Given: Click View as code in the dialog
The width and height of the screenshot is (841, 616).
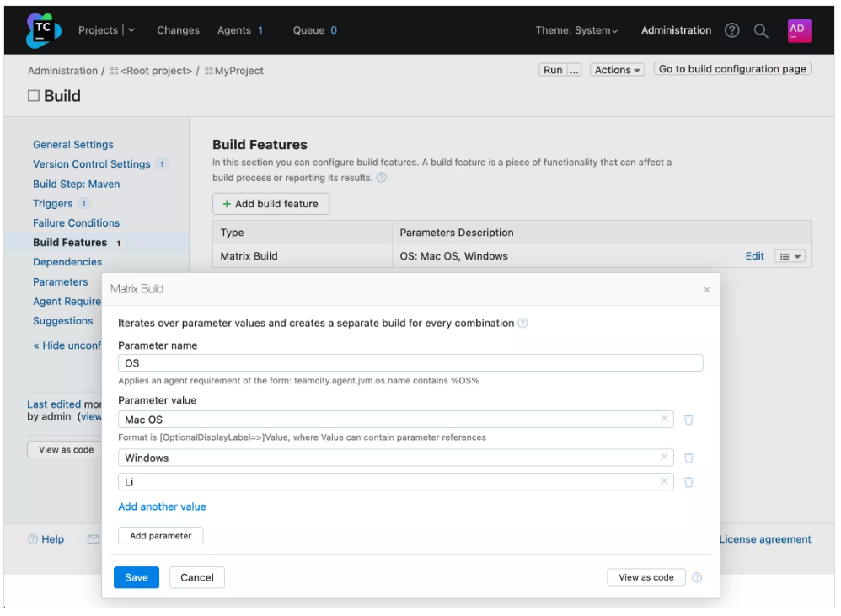Looking at the screenshot, I should [x=645, y=577].
